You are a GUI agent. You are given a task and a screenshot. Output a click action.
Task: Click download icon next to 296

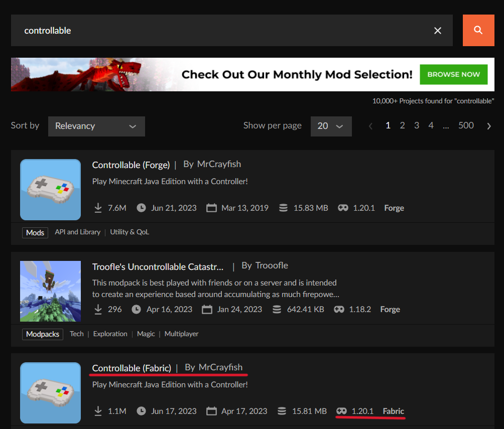click(98, 310)
